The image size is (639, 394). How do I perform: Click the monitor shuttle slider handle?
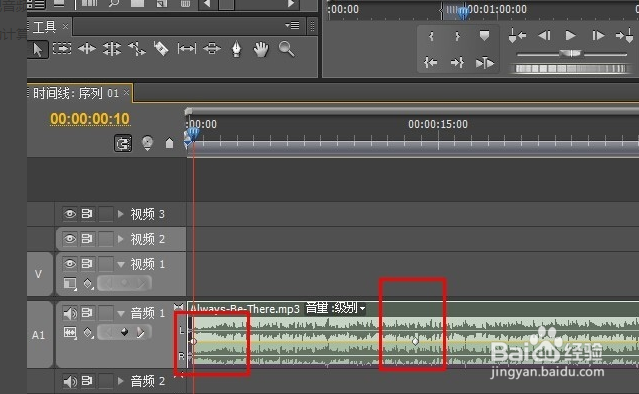pyautogui.click(x=571, y=54)
